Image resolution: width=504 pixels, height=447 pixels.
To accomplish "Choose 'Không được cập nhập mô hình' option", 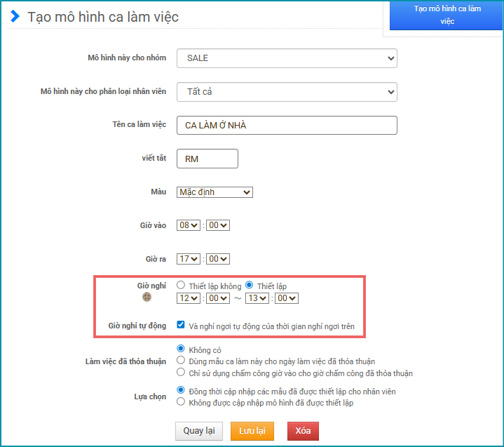I will 181,401.
